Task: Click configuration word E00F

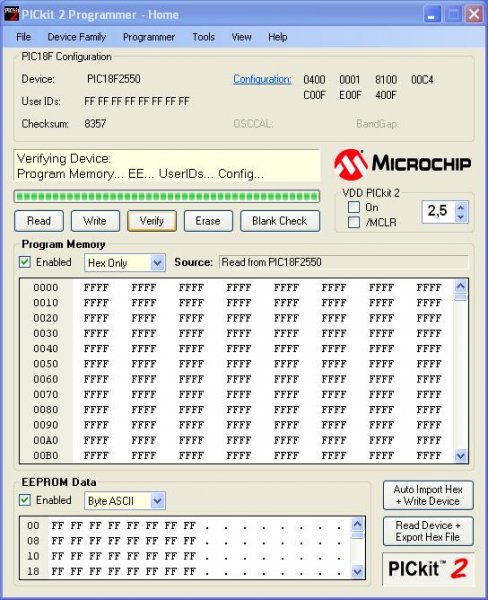Action: click(x=350, y=95)
